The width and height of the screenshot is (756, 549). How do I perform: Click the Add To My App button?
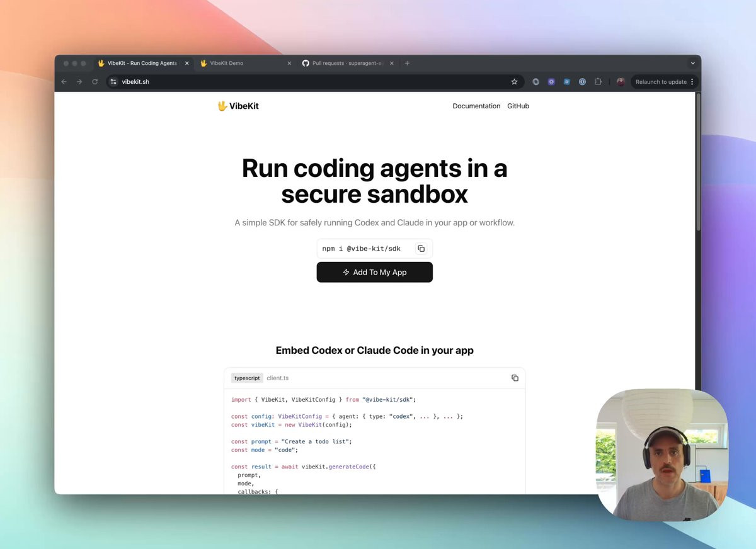[375, 272]
